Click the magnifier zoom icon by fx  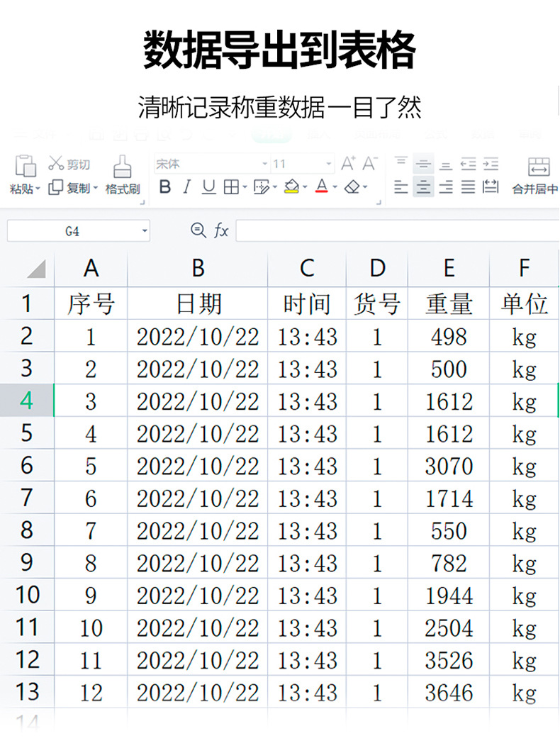[x=198, y=230]
